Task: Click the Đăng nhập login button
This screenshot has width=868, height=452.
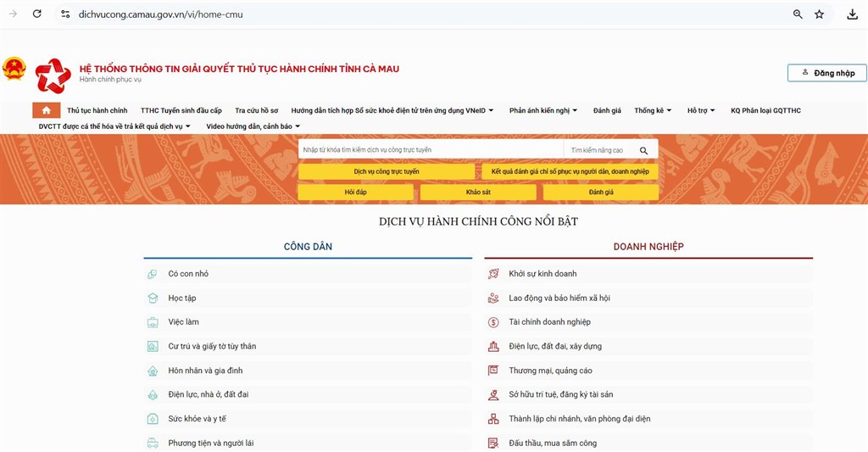Action: (826, 73)
